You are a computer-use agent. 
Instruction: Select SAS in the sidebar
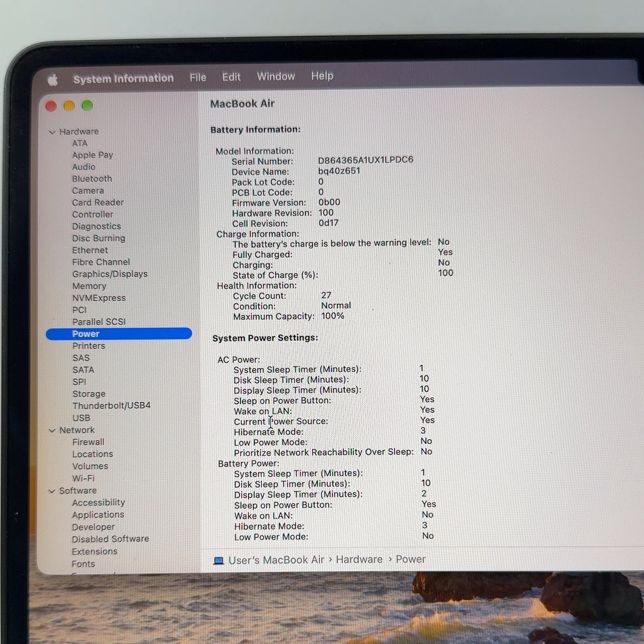[x=81, y=358]
